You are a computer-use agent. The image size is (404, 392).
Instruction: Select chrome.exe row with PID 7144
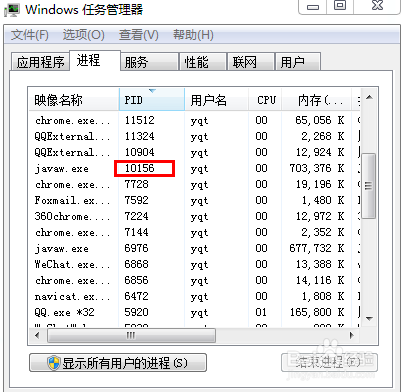pyautogui.click(x=195, y=232)
